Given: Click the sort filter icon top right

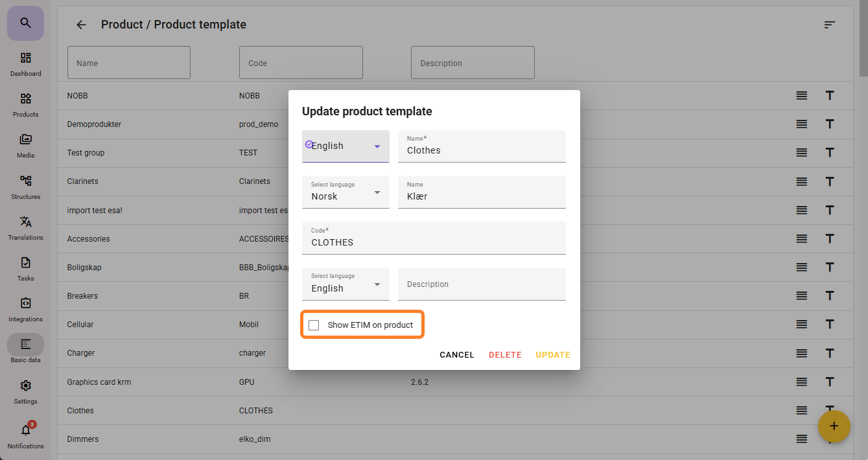Looking at the screenshot, I should point(829,25).
